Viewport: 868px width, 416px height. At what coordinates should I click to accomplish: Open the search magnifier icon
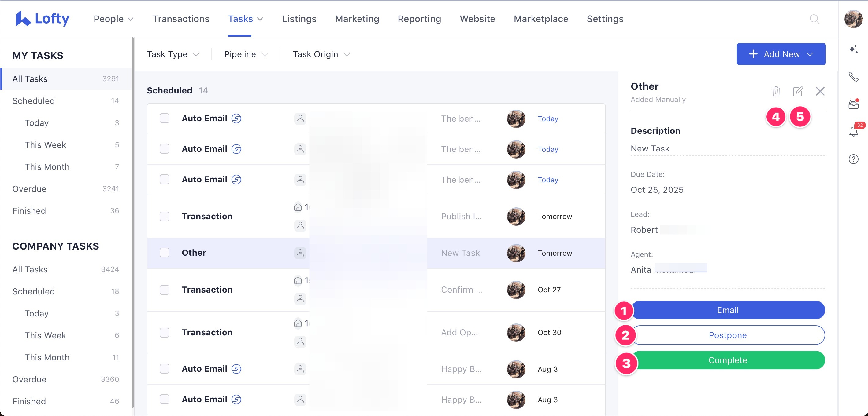pos(814,19)
